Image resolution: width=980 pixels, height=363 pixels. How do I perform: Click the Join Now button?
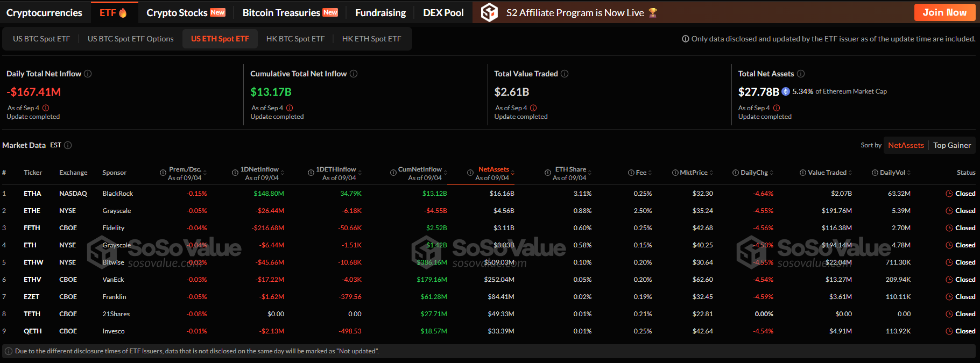pos(944,12)
